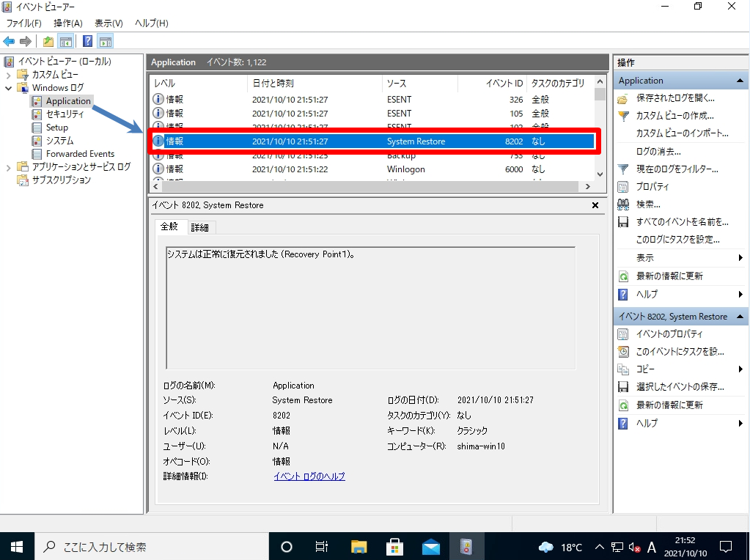Open Microsoft Store from the taskbar
Screen dimensions: 750x560
click(394, 546)
